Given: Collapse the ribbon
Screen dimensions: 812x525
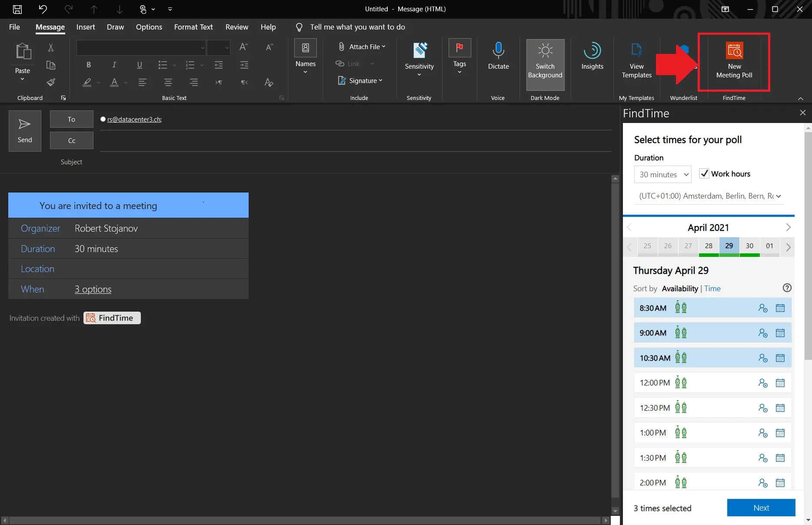Looking at the screenshot, I should [x=801, y=98].
